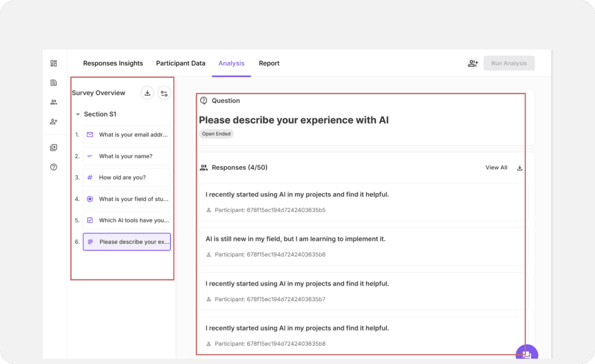
Task: Click the dashboard grid icon in sidebar
Action: (53, 63)
